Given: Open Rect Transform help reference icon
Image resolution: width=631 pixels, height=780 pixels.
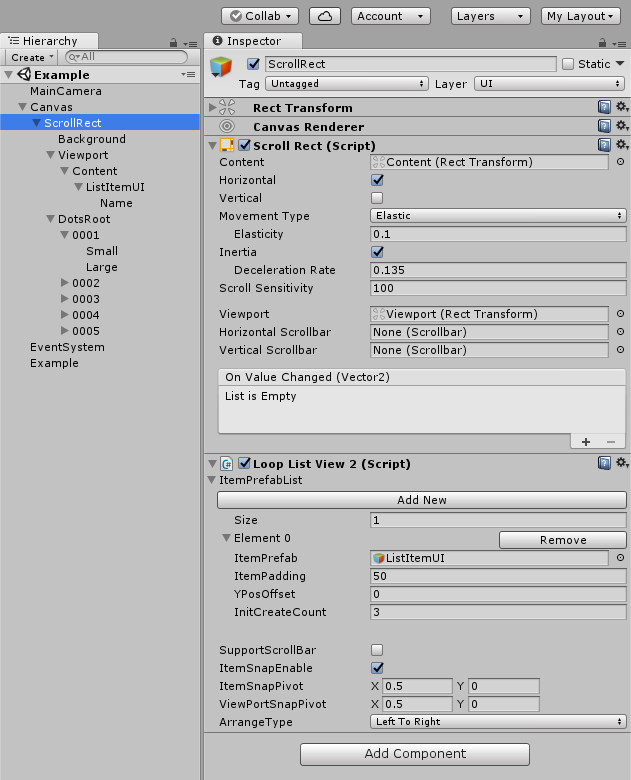Looking at the screenshot, I should (x=604, y=107).
